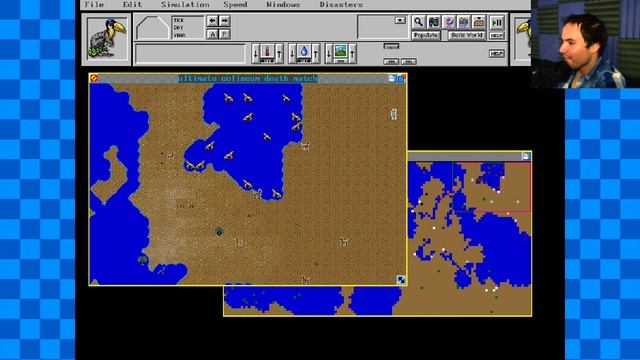640x360 pixels.
Task: Toggle the play/pause simulation button
Action: 497,22
